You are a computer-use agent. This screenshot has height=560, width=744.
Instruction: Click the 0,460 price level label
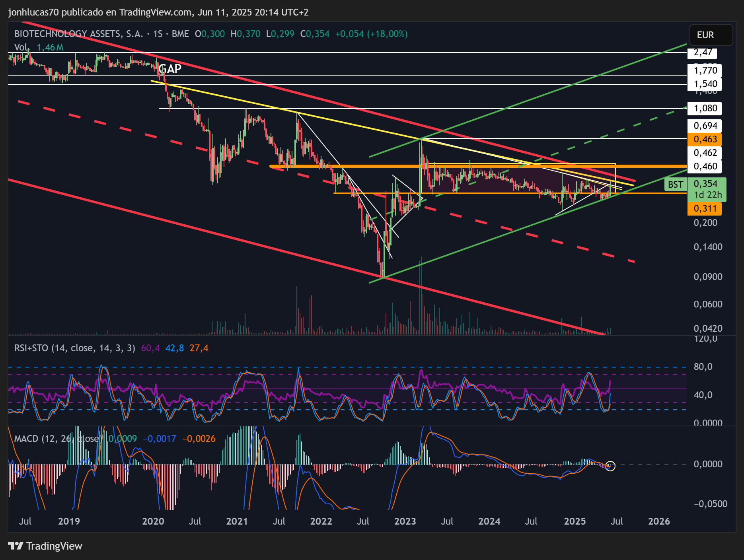tap(705, 166)
